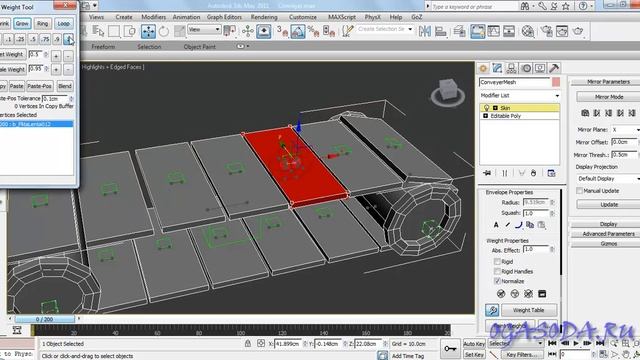Click the Align tool icon
The width and height of the screenshot is (640, 360).
coord(440,31)
